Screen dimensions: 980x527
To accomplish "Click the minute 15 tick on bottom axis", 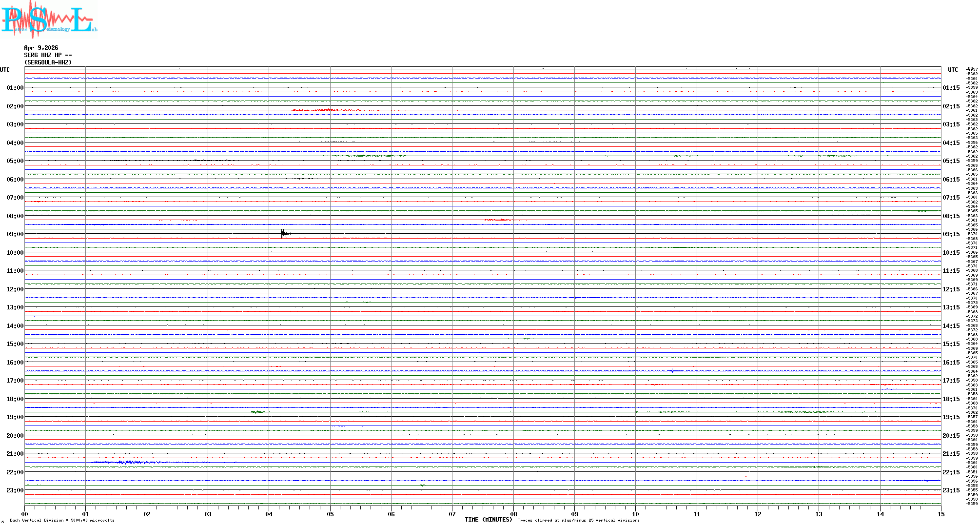I will click(941, 514).
